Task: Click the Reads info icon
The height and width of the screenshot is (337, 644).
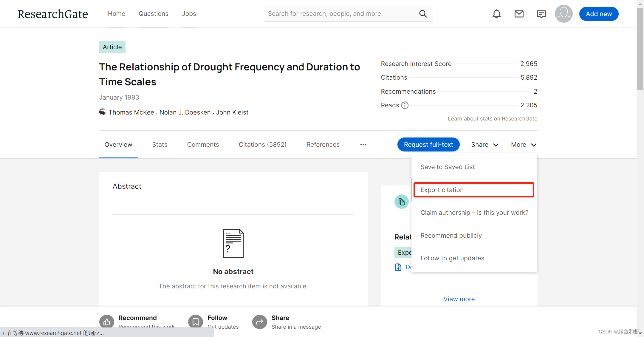Action: coord(405,105)
